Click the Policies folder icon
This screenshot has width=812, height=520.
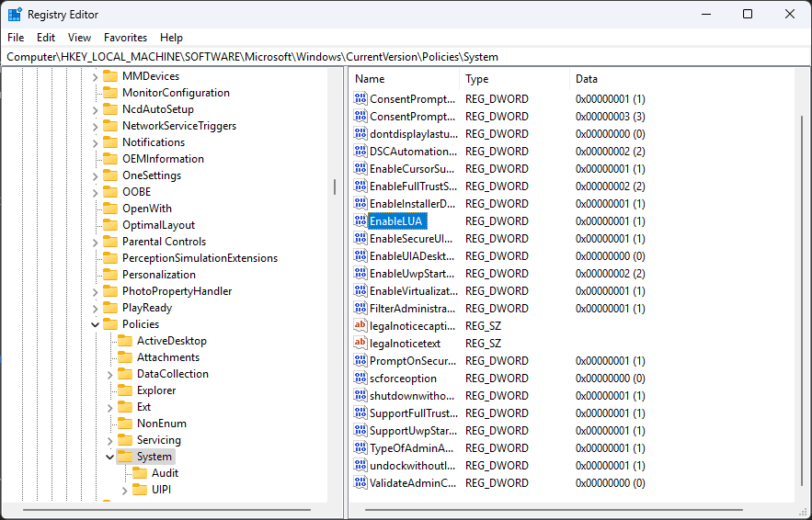[110, 324]
